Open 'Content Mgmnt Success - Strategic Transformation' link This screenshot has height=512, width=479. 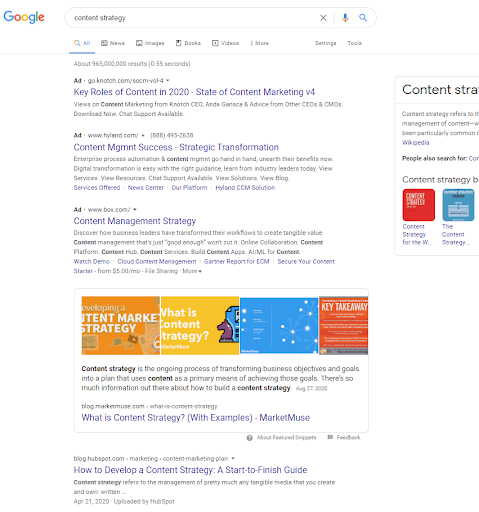(x=176, y=147)
